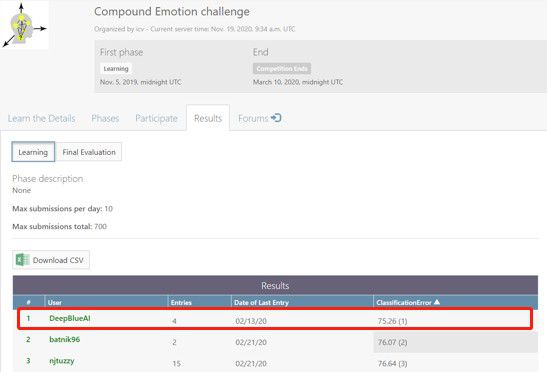Sort by Date of Last Entry header
The image size is (547, 375).
coord(261,302)
